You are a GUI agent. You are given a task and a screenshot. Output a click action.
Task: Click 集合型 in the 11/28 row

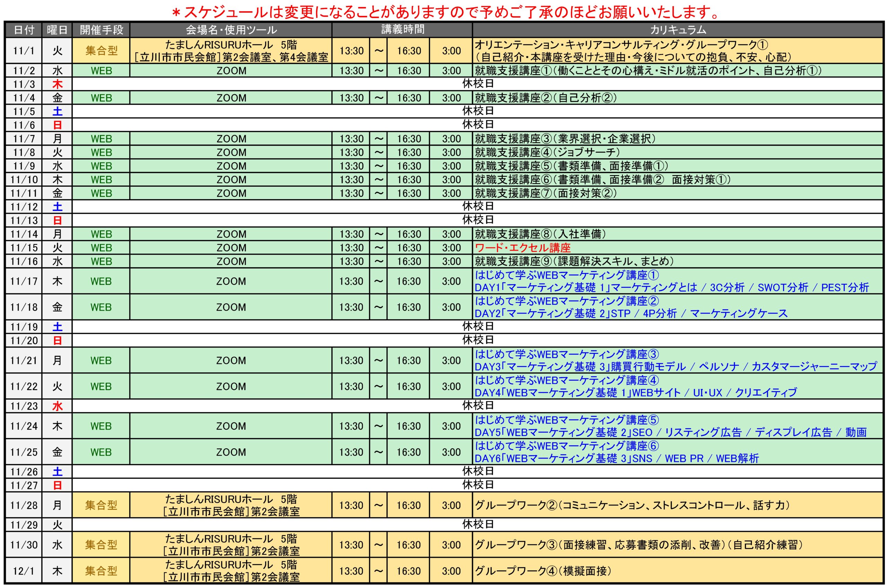point(101,505)
